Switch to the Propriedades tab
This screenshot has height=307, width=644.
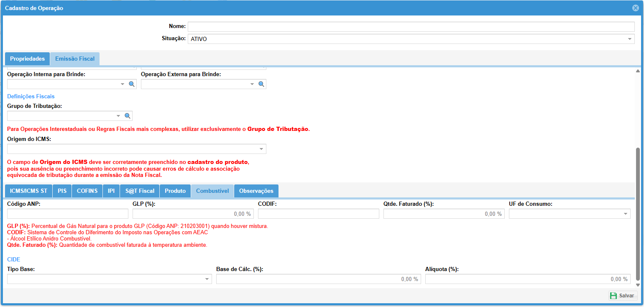click(27, 59)
